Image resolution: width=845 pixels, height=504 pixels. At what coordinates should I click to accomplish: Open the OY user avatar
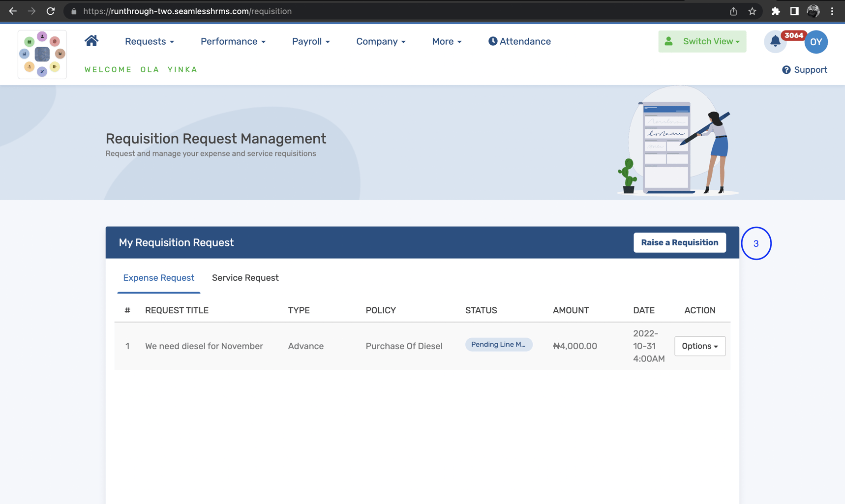(816, 42)
